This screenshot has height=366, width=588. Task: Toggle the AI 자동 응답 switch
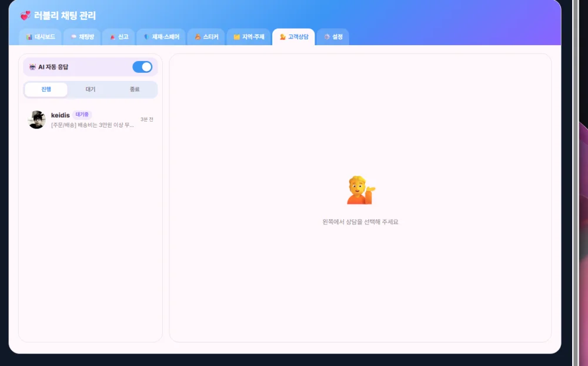click(142, 67)
